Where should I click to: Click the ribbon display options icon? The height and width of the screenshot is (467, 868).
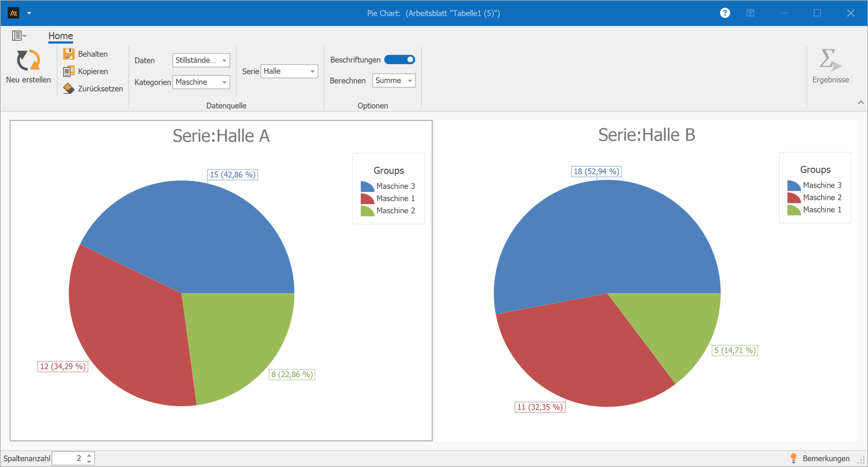[x=750, y=13]
